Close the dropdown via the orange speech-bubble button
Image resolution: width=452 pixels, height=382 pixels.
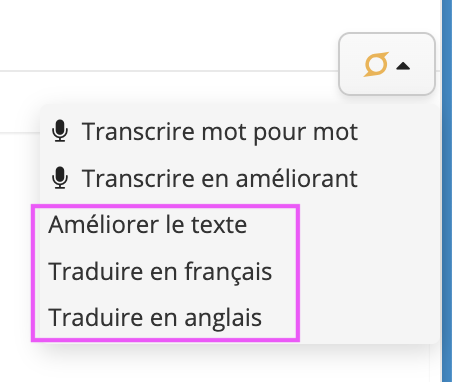click(x=387, y=64)
